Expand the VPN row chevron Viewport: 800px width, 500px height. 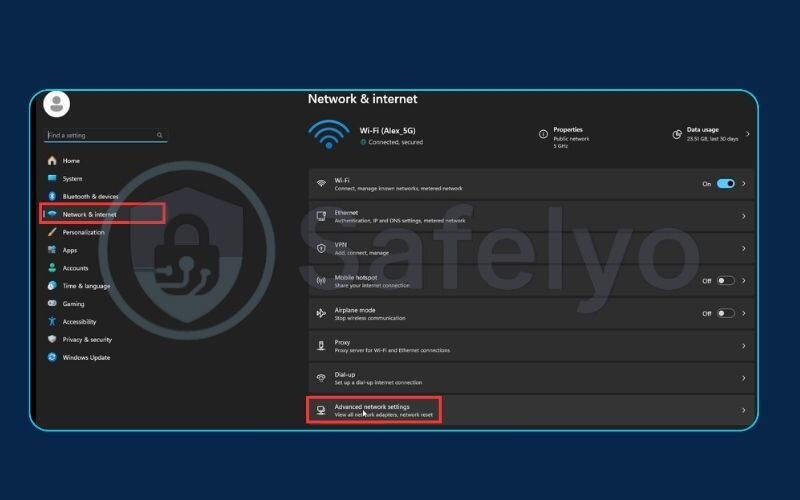coord(743,248)
